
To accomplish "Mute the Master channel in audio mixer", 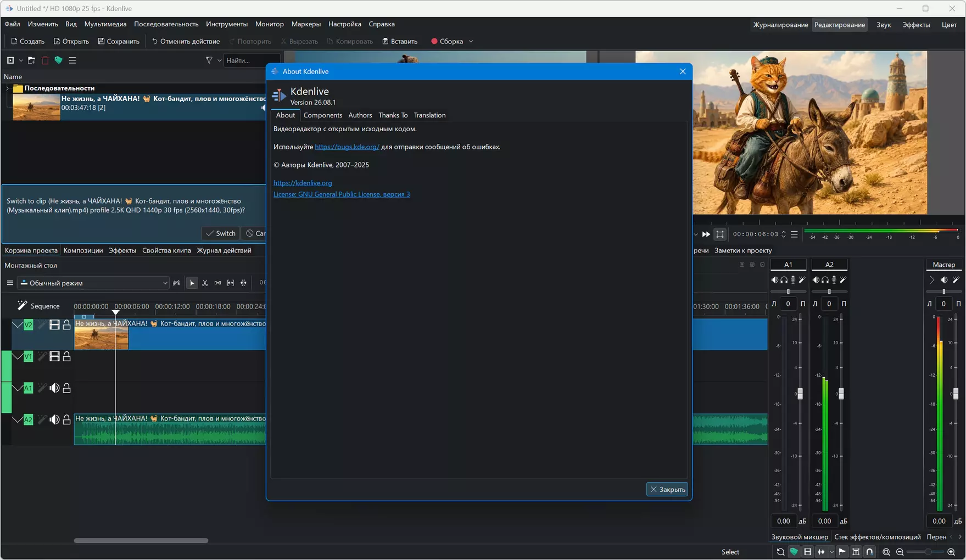I will (x=944, y=280).
